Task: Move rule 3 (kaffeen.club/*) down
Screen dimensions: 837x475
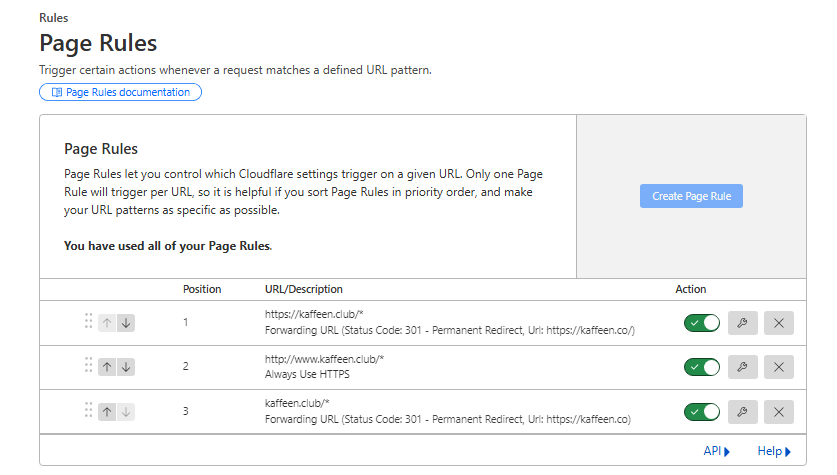Action: 126,412
